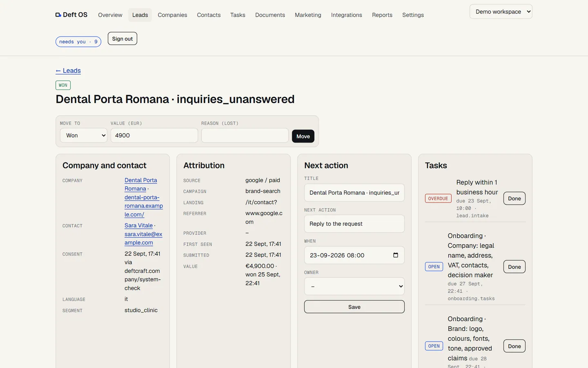Expand the Demo workspace selector
The width and height of the screenshot is (588, 368).
(x=501, y=11)
